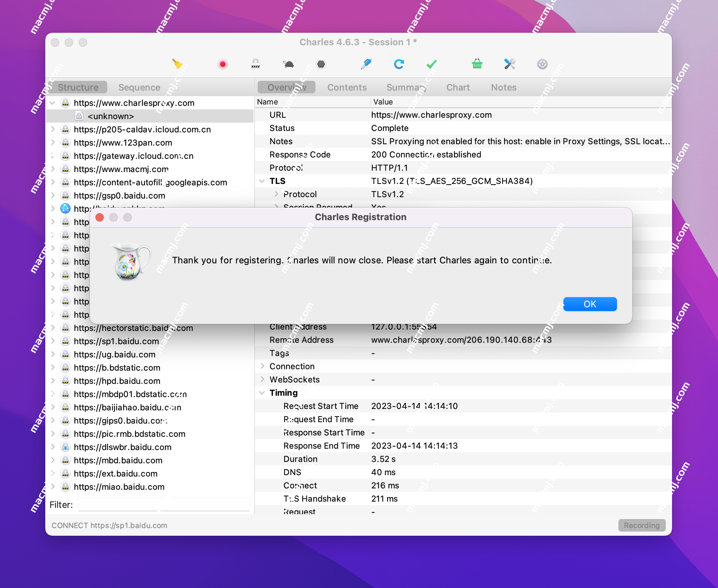Select https://content-autofill.googleapis.com host
Image resolution: width=718 pixels, height=588 pixels.
[x=150, y=182]
